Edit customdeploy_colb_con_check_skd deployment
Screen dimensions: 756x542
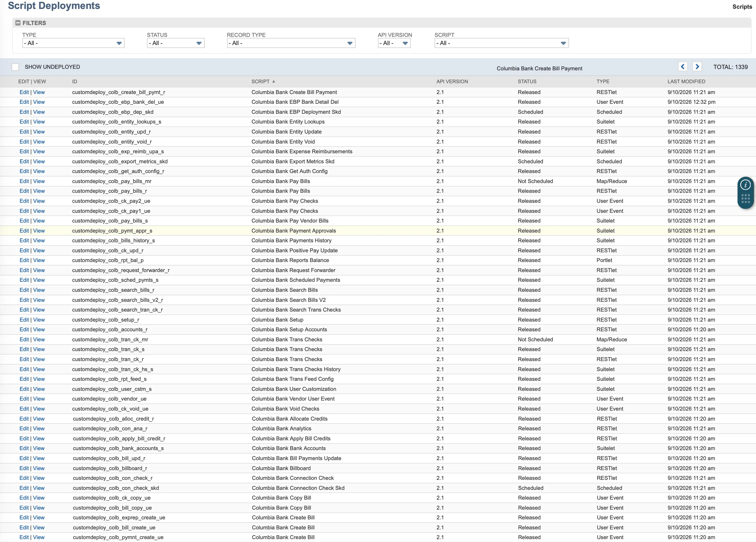point(24,488)
